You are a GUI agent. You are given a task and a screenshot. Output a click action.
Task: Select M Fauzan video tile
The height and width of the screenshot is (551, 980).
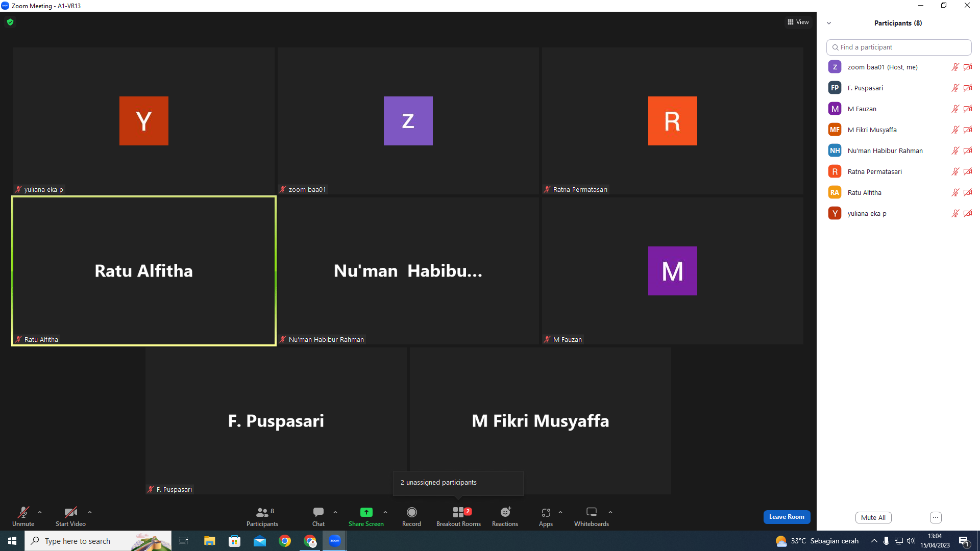(673, 271)
